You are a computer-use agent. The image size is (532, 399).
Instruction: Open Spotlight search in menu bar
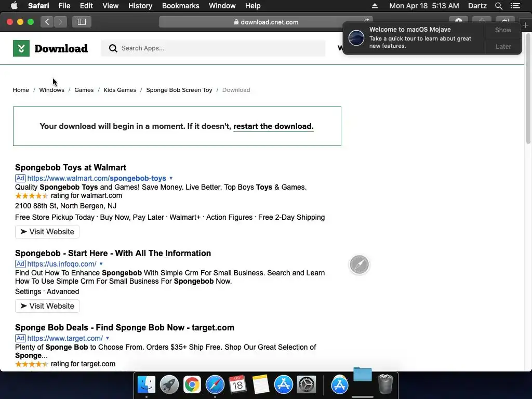click(x=498, y=6)
